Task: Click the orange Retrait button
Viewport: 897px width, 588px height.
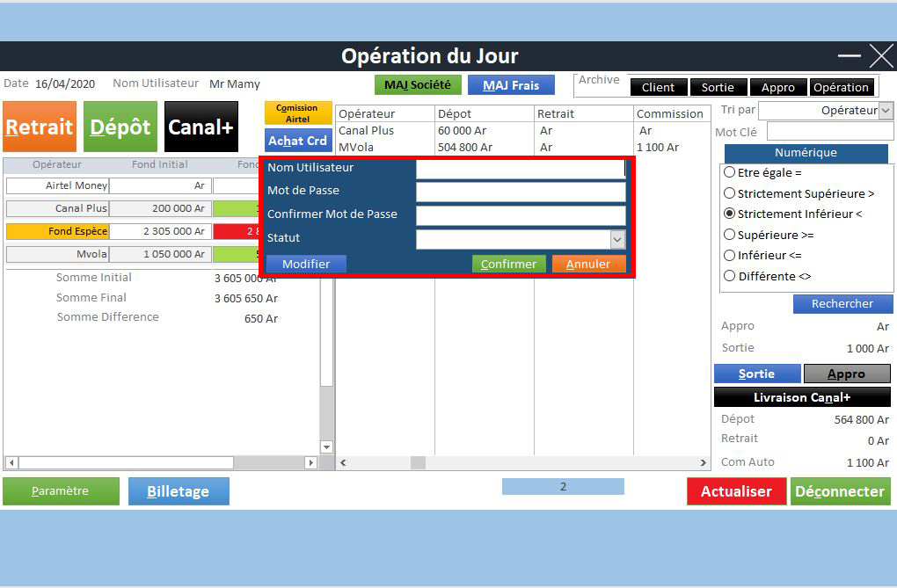Action: coord(40,127)
